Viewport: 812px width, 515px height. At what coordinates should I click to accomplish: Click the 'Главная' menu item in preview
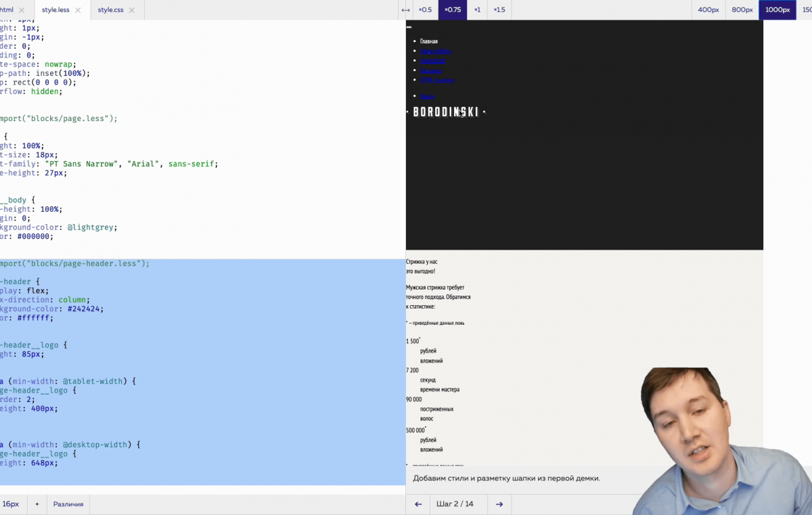point(429,41)
